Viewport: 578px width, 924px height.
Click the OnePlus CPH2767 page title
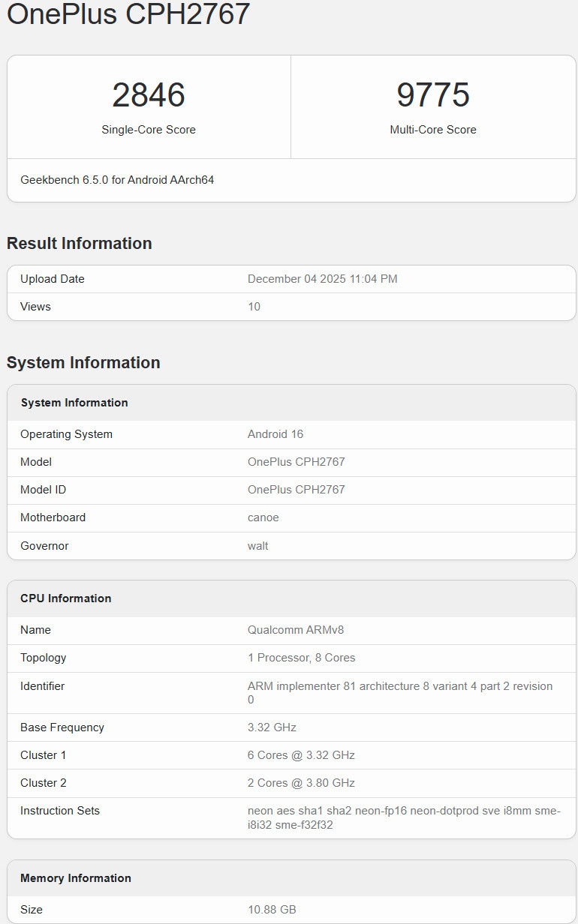click(128, 14)
